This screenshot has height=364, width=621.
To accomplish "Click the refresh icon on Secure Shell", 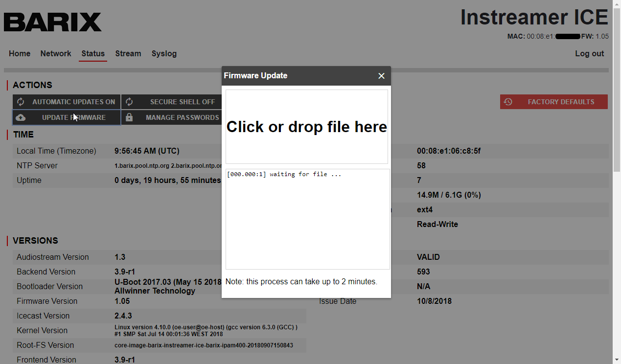I will [x=129, y=102].
